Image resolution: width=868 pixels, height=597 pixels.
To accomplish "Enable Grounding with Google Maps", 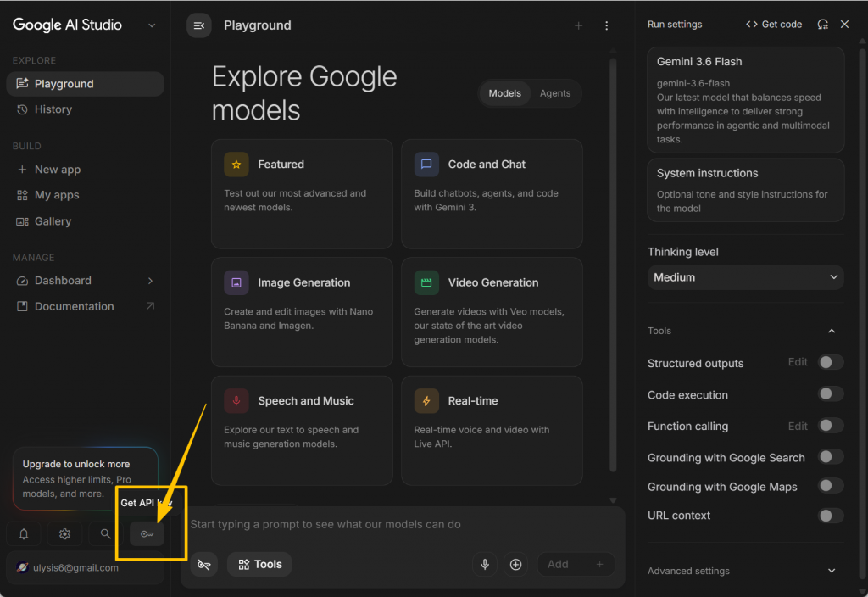I will [831, 486].
